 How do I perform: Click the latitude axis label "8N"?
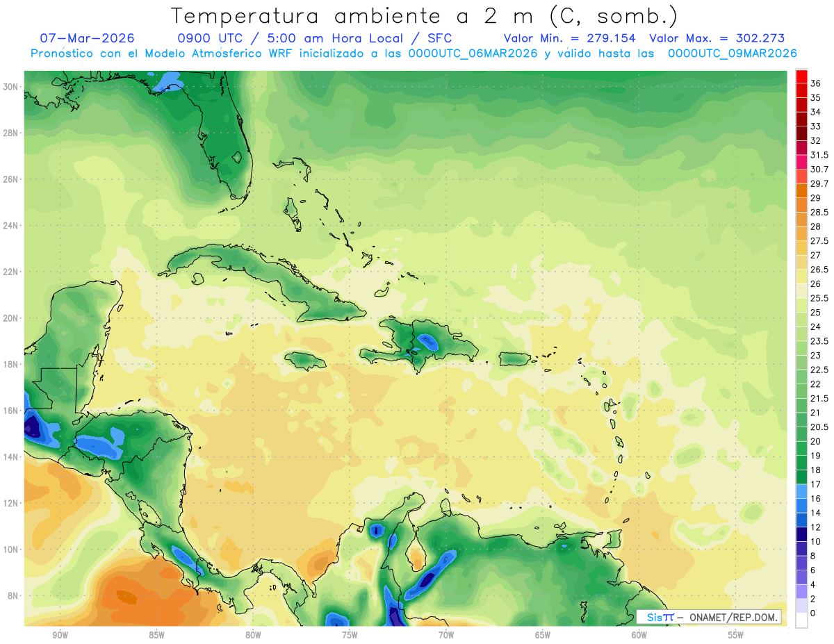tap(13, 595)
